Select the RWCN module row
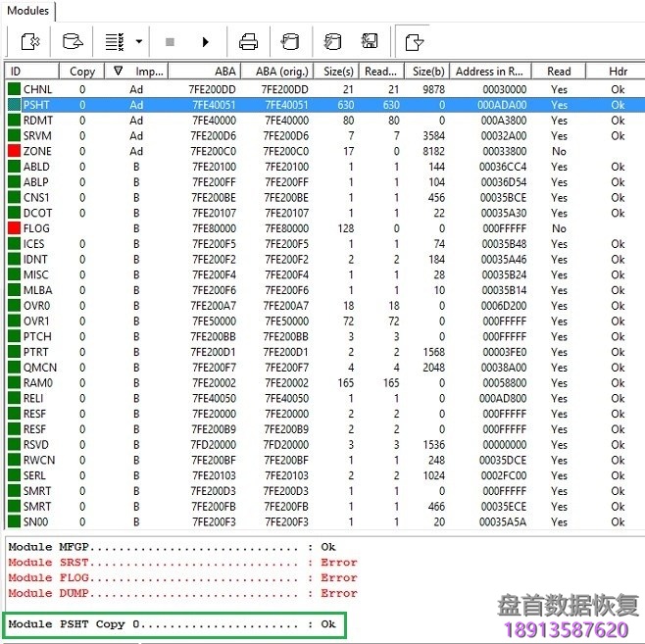The image size is (645, 644). (x=325, y=460)
